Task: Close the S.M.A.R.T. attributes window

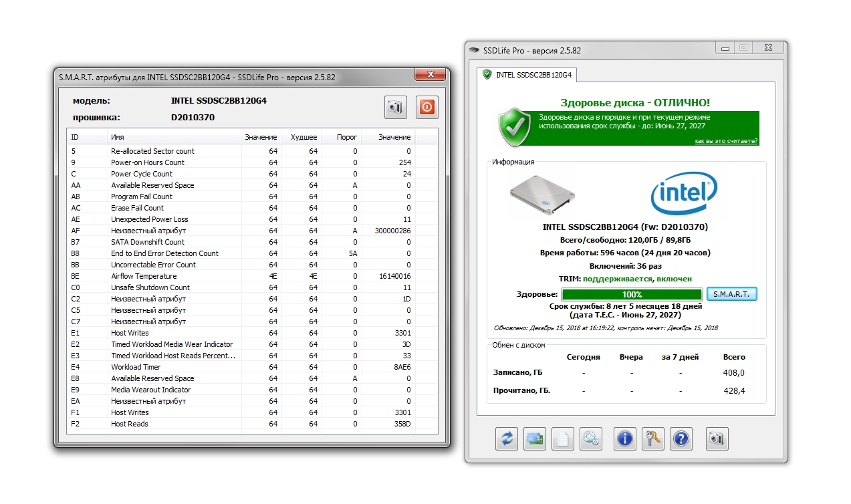Action: coord(430,74)
